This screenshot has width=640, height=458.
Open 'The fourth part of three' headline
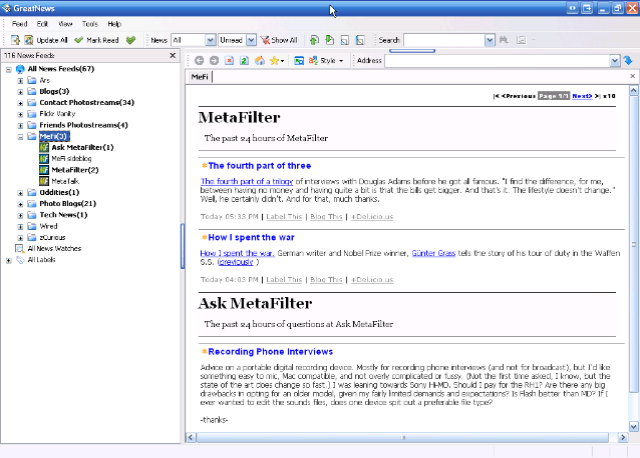(x=260, y=166)
